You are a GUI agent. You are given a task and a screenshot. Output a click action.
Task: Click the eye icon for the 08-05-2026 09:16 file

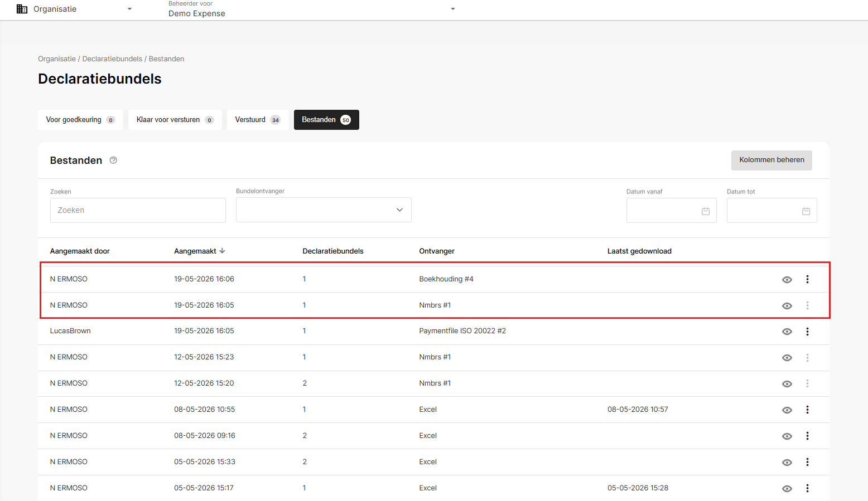click(x=787, y=436)
